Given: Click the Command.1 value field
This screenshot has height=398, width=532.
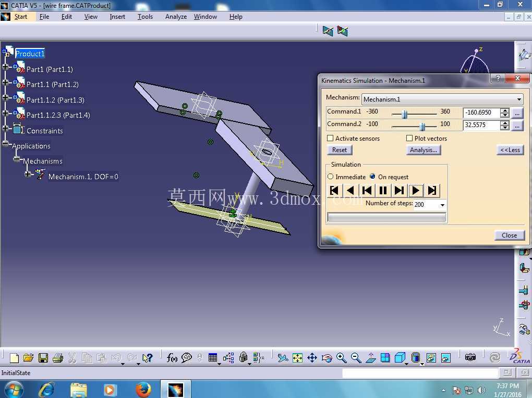Looking at the screenshot, I should coord(481,113).
